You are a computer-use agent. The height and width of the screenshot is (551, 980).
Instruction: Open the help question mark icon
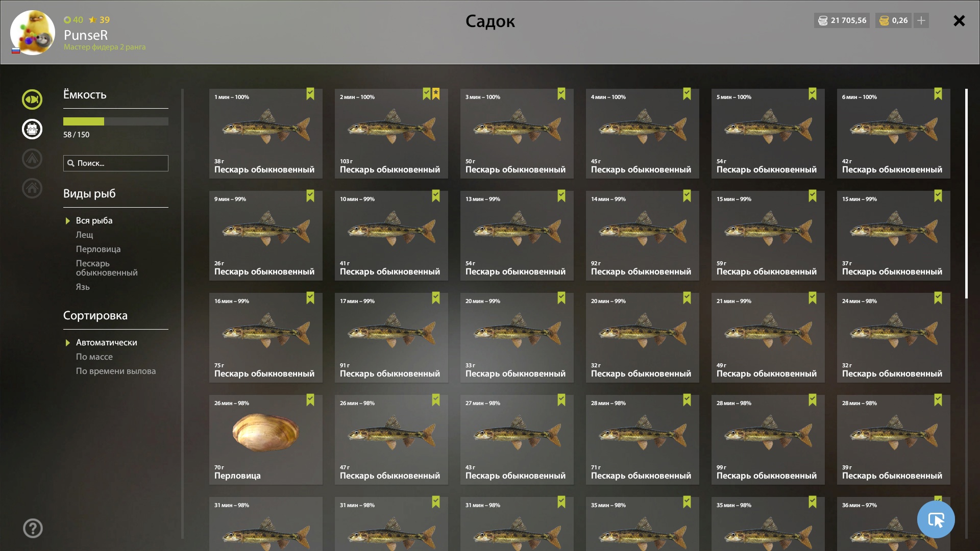33,528
